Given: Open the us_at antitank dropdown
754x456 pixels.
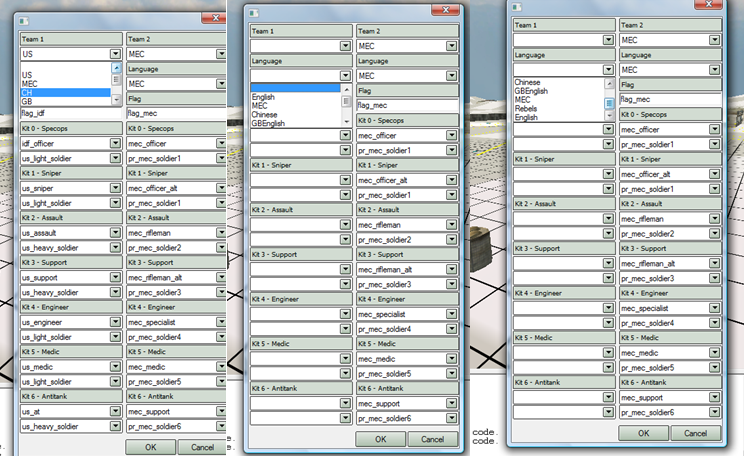Looking at the screenshot, I should (117, 411).
